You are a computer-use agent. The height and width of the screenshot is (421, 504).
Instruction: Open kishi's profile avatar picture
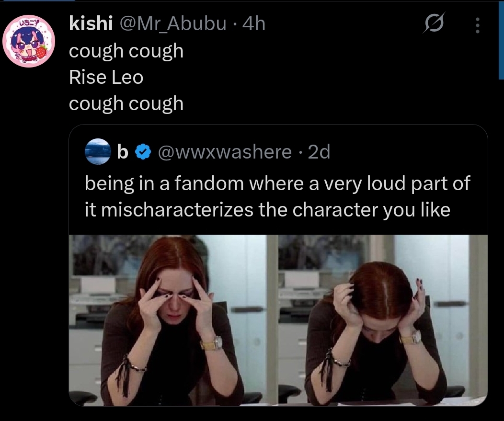[29, 41]
